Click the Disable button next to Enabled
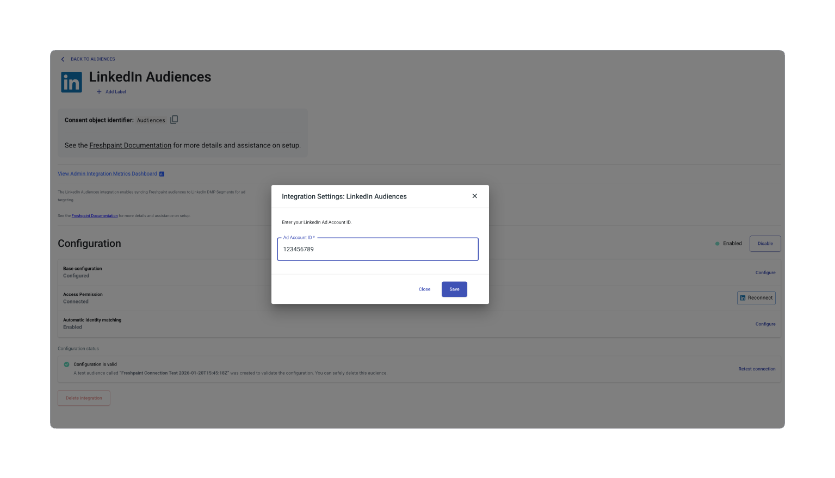 click(x=764, y=243)
